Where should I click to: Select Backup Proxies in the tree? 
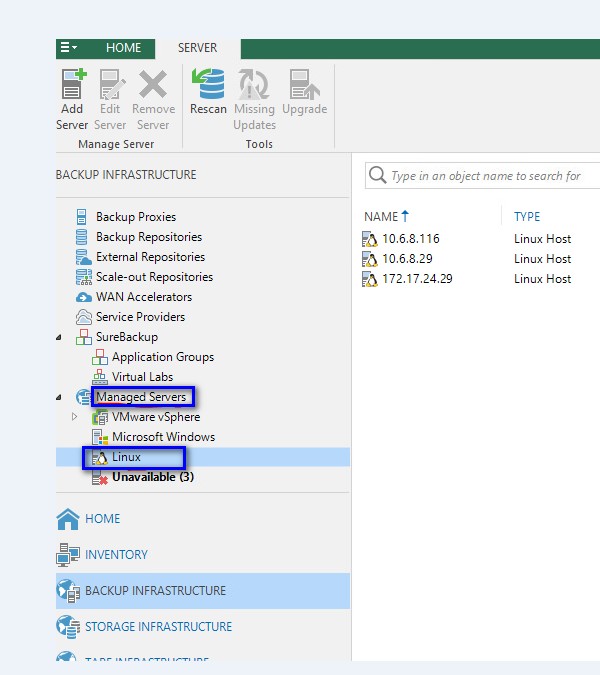pos(135,217)
